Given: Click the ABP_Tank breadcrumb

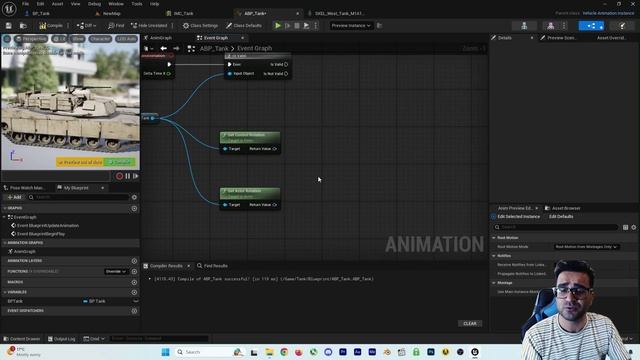Looking at the screenshot, I should [214, 49].
